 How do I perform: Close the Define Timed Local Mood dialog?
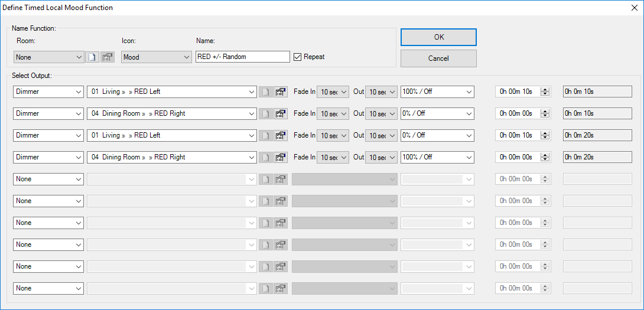(635, 8)
